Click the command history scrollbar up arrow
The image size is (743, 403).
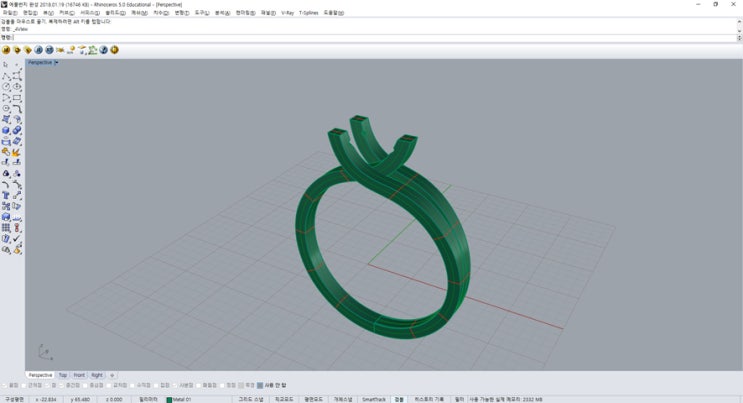click(x=739, y=21)
